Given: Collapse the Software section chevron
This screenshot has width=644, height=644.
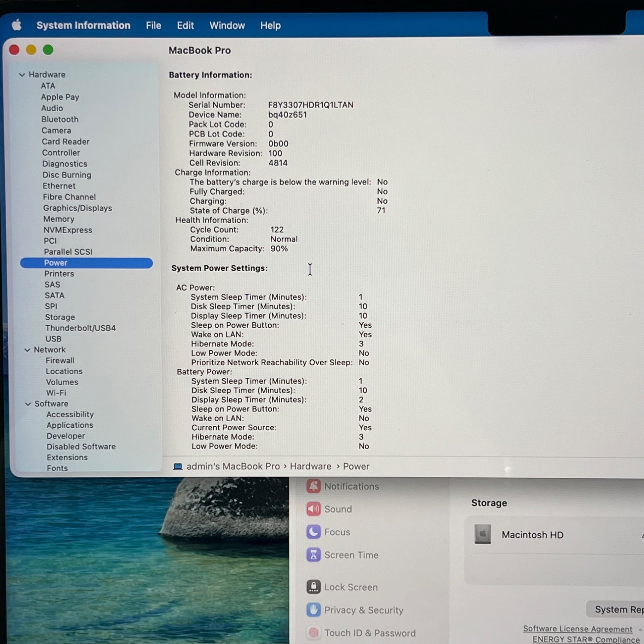Looking at the screenshot, I should tap(28, 404).
